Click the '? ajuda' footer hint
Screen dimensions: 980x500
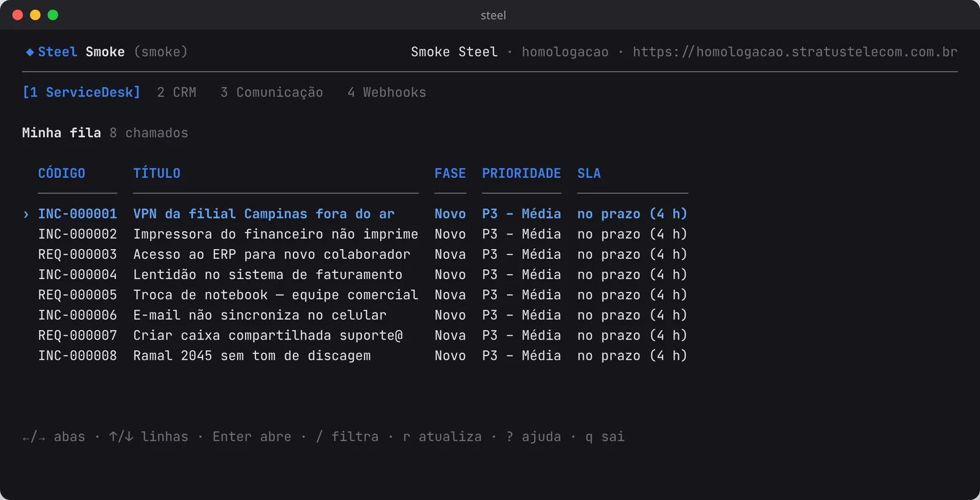[x=533, y=436]
